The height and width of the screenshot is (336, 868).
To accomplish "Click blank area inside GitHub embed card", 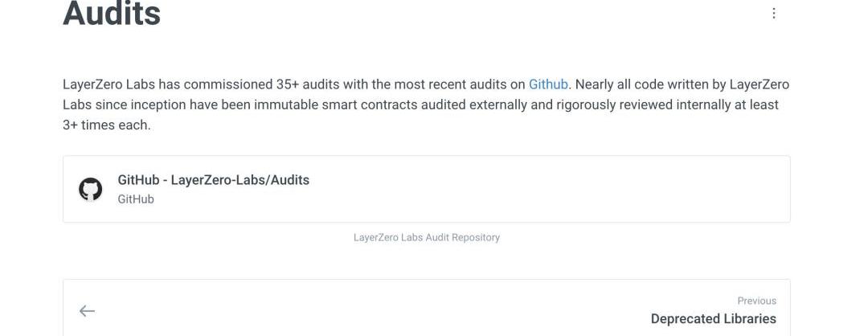I will [x=547, y=189].
